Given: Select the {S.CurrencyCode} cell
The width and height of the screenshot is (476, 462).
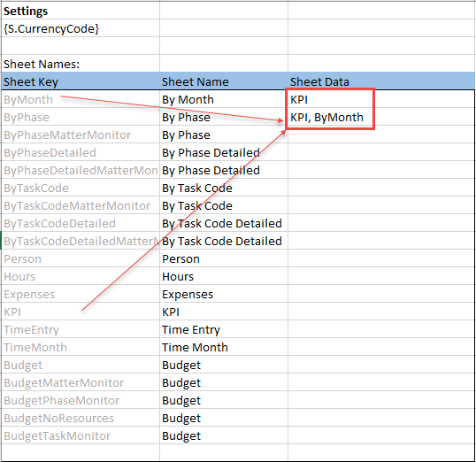Looking at the screenshot, I should click(x=81, y=28).
